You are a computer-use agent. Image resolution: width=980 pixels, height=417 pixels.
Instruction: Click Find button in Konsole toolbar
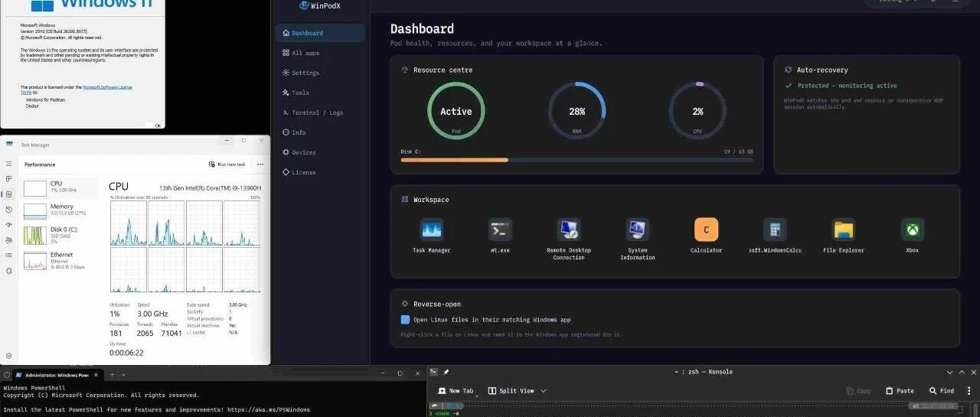(x=942, y=391)
